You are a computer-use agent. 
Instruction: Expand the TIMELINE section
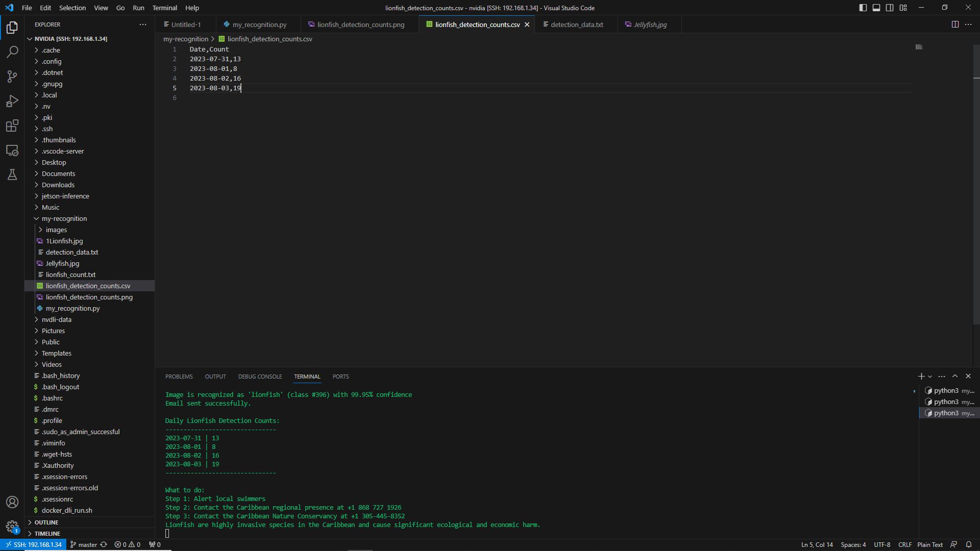[x=89, y=534]
